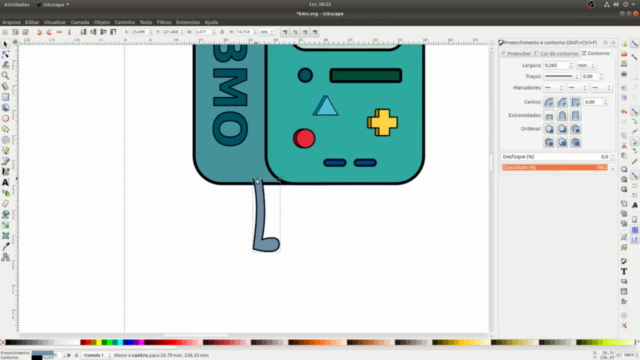Select the Node edit tool
640x360 pixels.
tap(5, 55)
